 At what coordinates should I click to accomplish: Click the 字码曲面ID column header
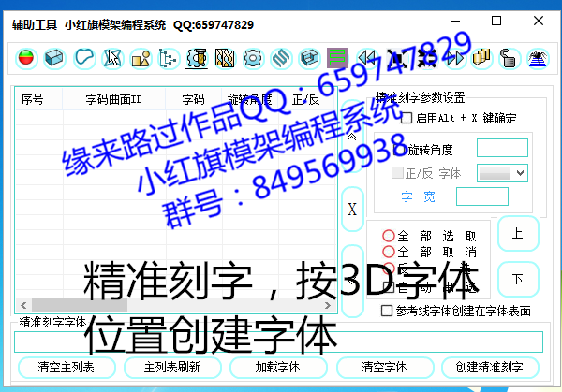click(113, 99)
